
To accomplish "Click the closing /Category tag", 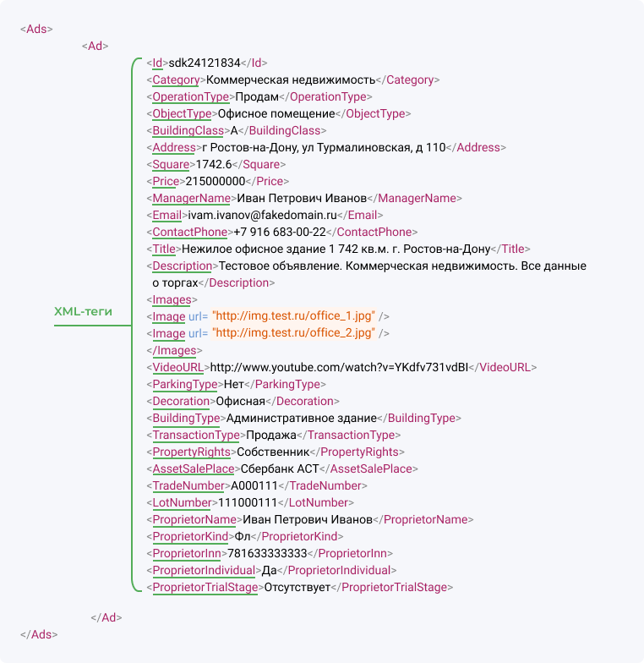I will [x=407, y=79].
